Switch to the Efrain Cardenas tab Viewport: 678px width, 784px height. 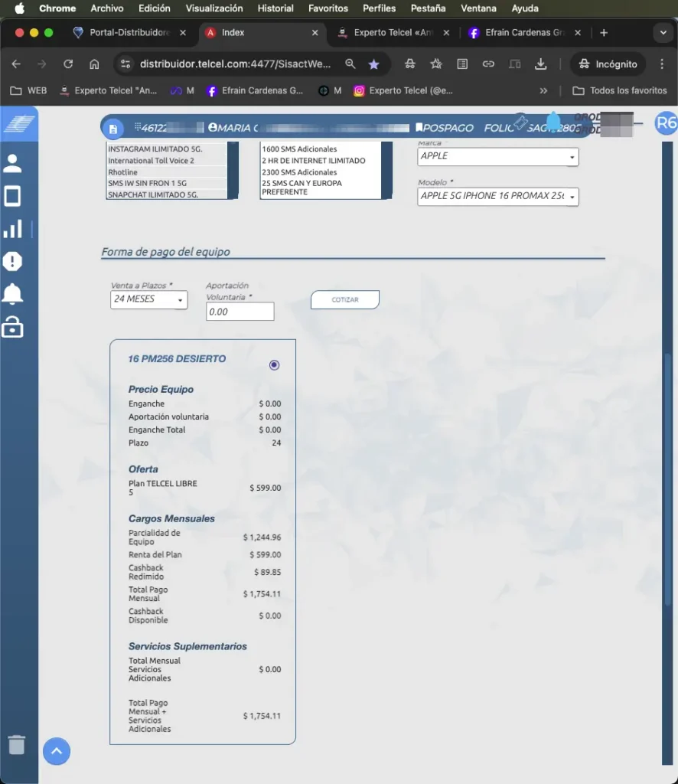pos(525,32)
